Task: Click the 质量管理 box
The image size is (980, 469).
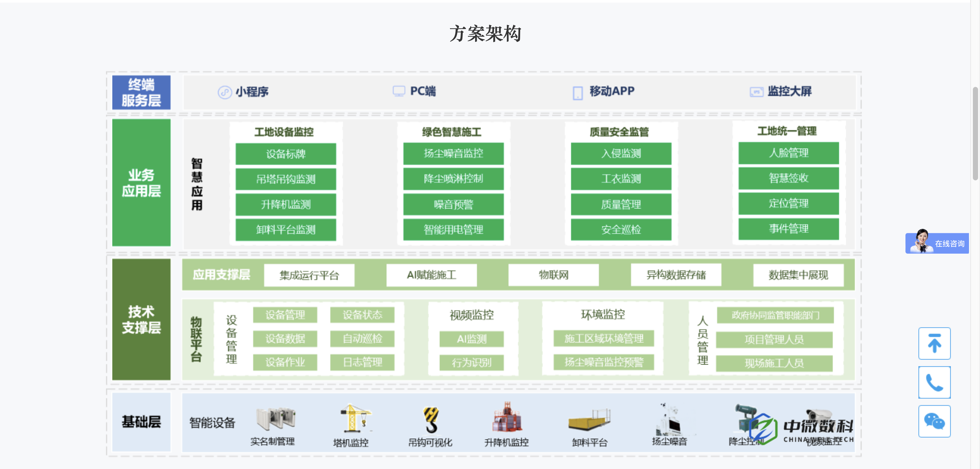Action: pyautogui.click(x=621, y=204)
